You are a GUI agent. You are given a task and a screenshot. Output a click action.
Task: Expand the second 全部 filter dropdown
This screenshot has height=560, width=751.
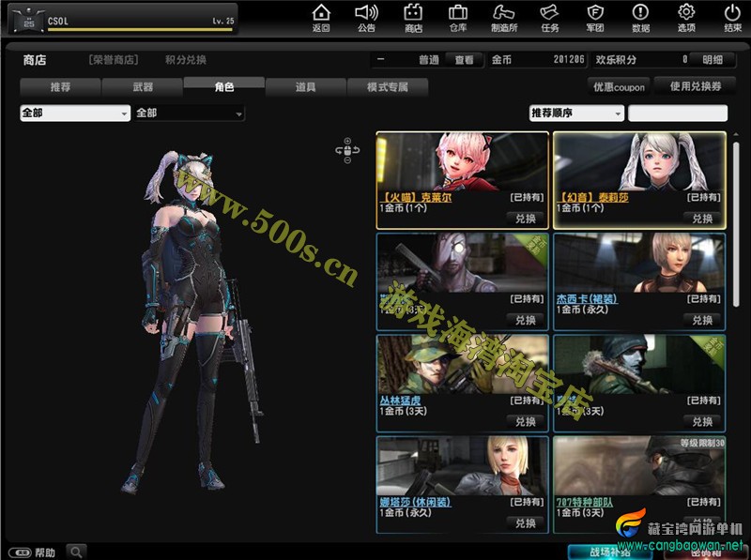coord(190,114)
